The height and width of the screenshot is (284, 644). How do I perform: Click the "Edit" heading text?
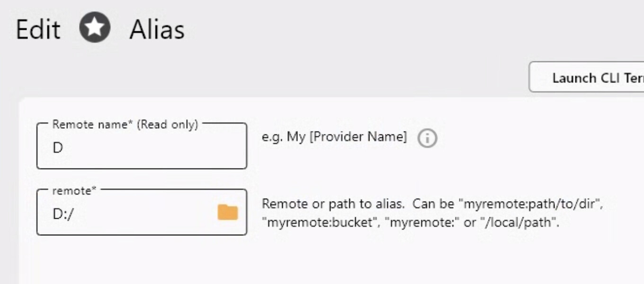coord(38,29)
